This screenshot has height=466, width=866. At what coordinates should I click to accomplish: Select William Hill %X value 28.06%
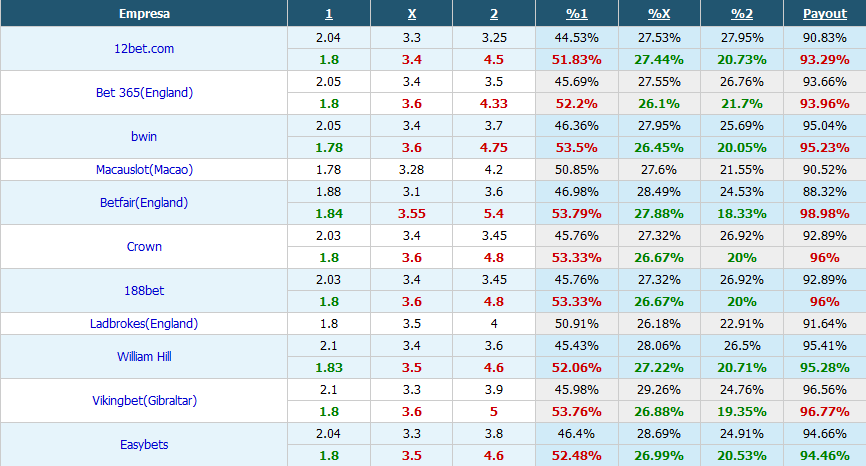pos(659,346)
